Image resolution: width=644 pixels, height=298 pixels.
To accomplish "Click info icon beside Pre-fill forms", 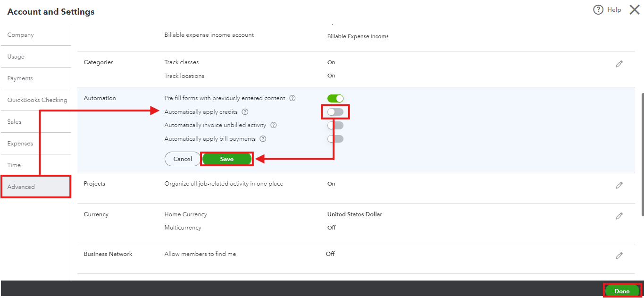I will pos(293,98).
